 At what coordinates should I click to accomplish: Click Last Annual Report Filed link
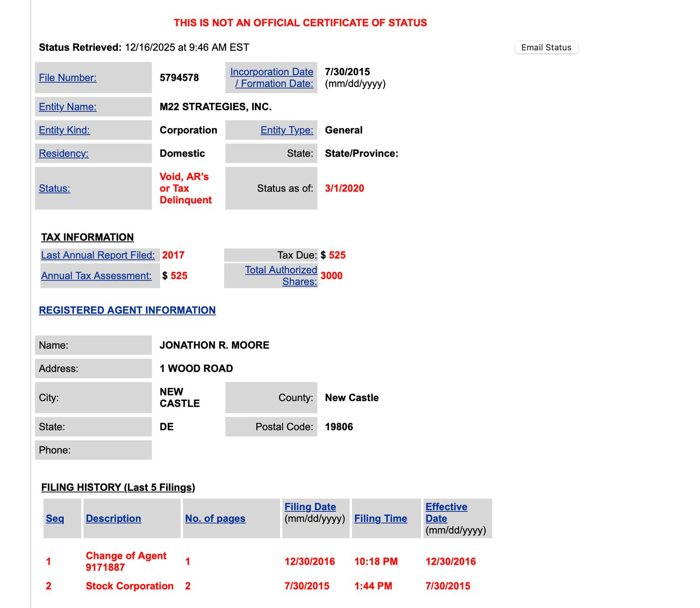(x=98, y=255)
